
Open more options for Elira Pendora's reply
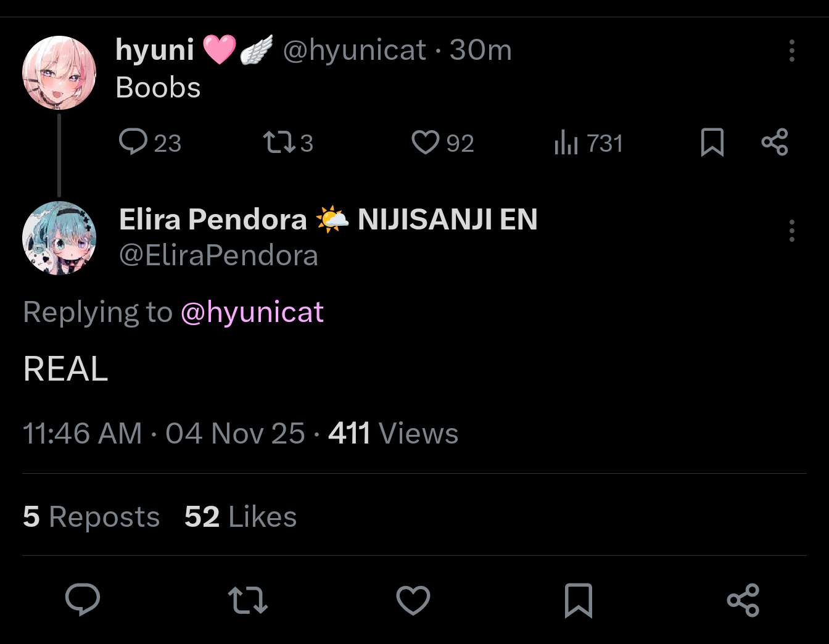[792, 231]
